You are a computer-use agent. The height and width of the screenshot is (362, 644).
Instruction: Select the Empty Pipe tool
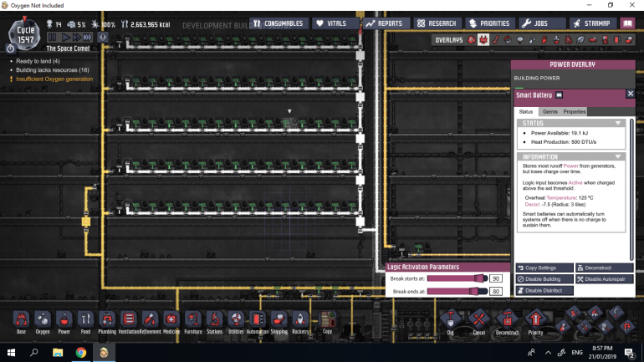626,327
